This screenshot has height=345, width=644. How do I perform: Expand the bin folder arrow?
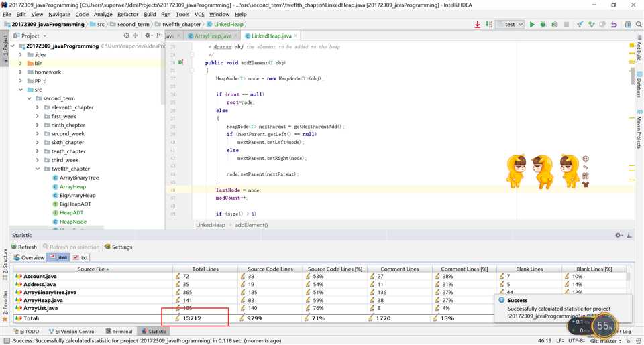click(x=21, y=63)
